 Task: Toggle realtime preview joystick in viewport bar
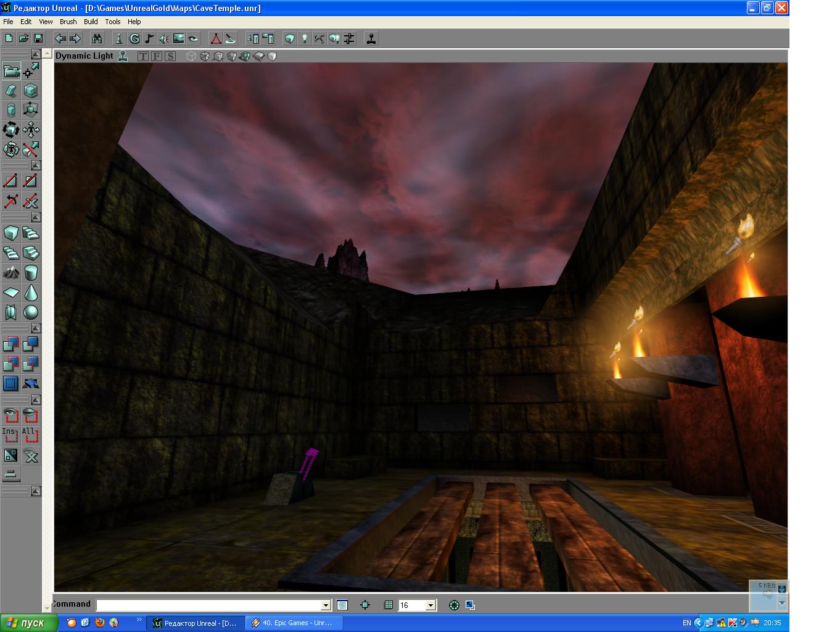click(x=123, y=56)
